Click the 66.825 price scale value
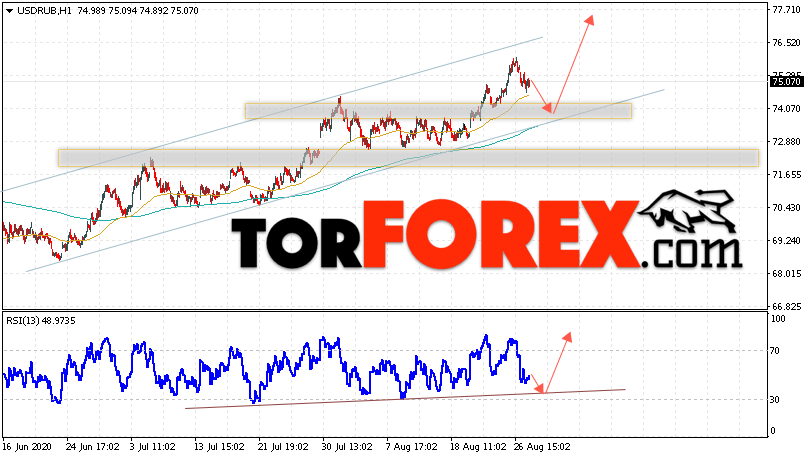The height and width of the screenshot is (458, 808). tap(786, 307)
